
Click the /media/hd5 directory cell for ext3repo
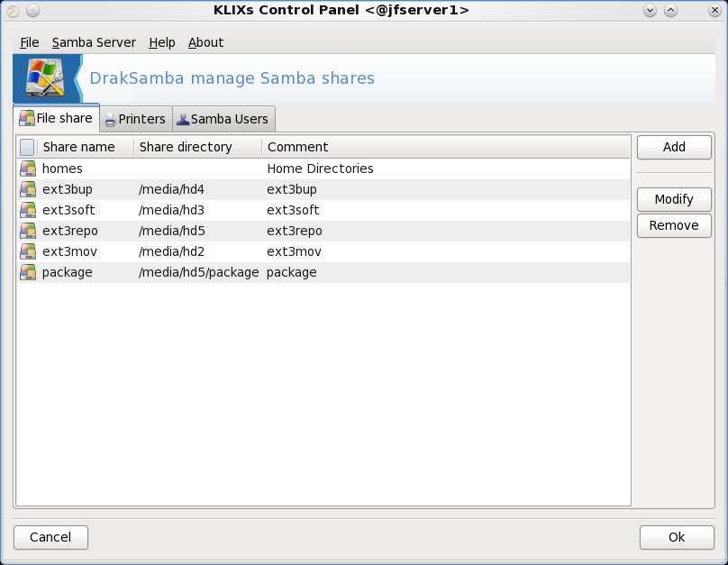[171, 231]
